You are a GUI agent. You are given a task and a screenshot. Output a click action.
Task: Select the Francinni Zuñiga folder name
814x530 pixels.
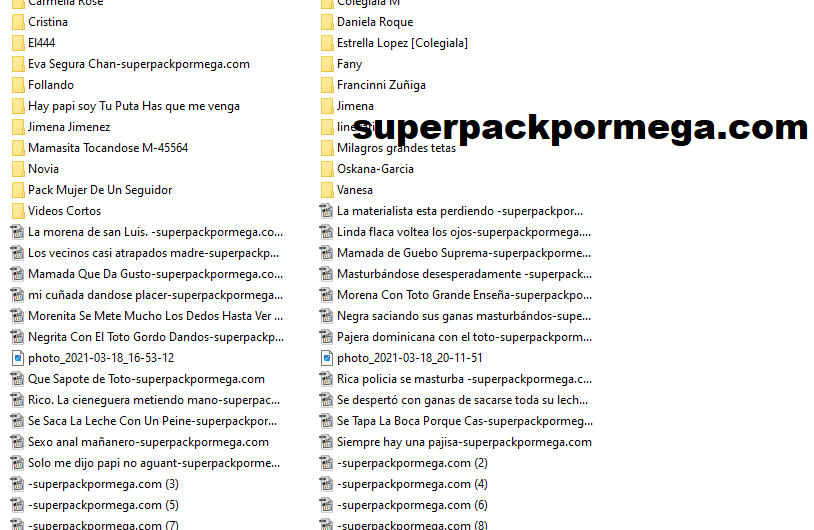point(381,85)
